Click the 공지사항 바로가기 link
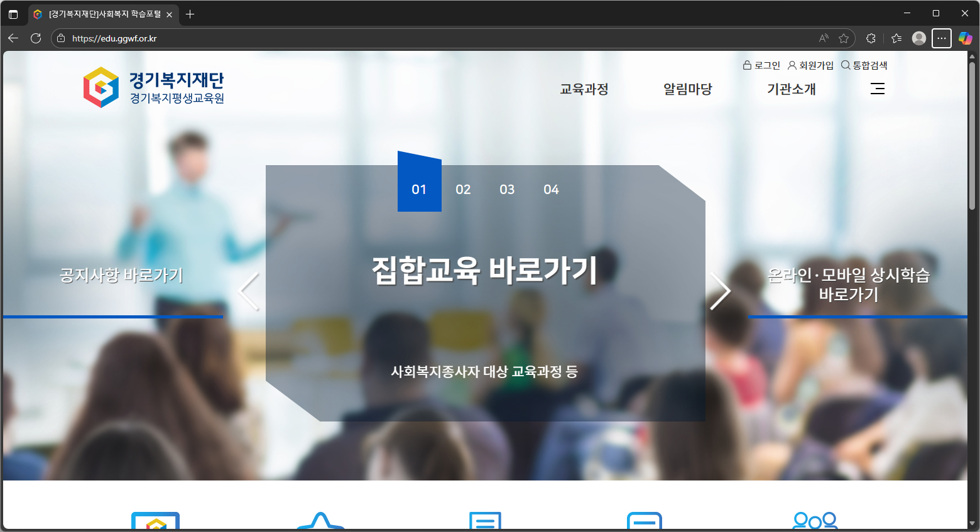The width and height of the screenshot is (980, 532). [x=121, y=274]
